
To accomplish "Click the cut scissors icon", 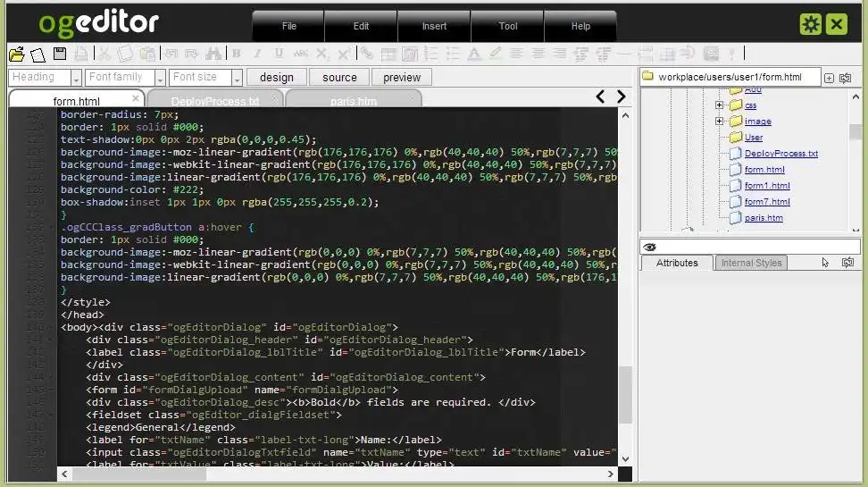I will [104, 54].
